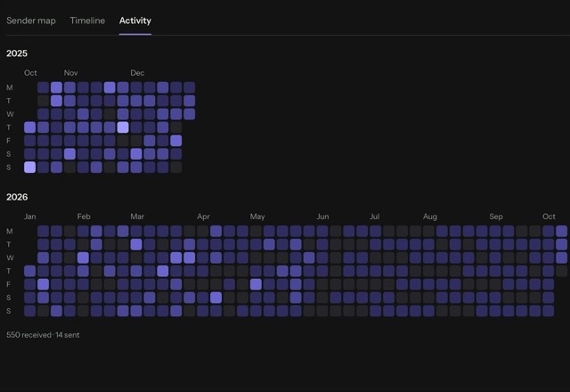Click the 2026 year heading
This screenshot has width=570, height=392.
17,197
